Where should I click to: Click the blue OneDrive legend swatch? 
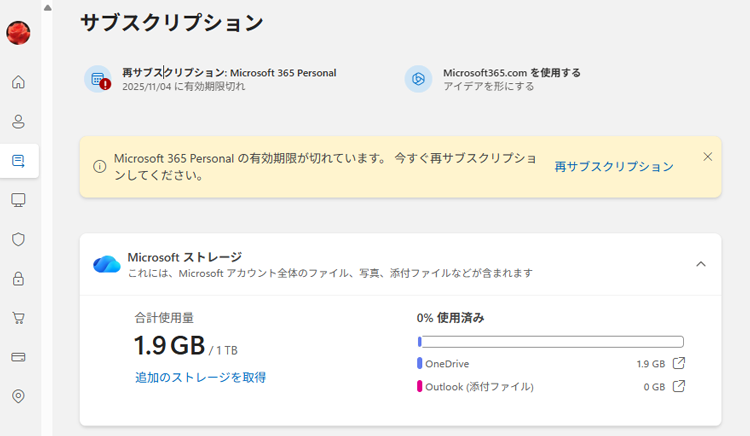[x=419, y=363]
